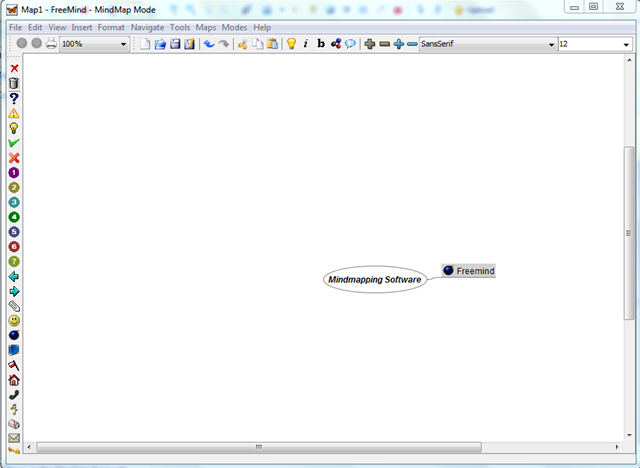Add the green check mark icon
The width and height of the screenshot is (640, 468).
[14, 143]
